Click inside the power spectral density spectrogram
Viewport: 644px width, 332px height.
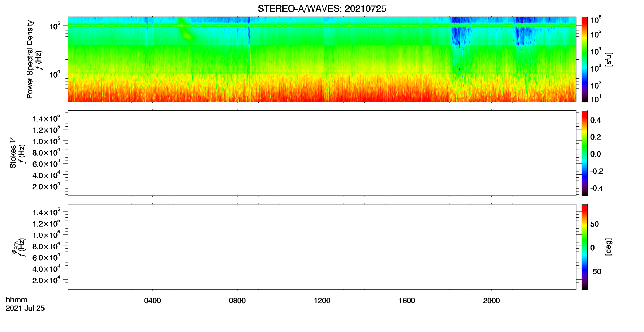click(322, 59)
